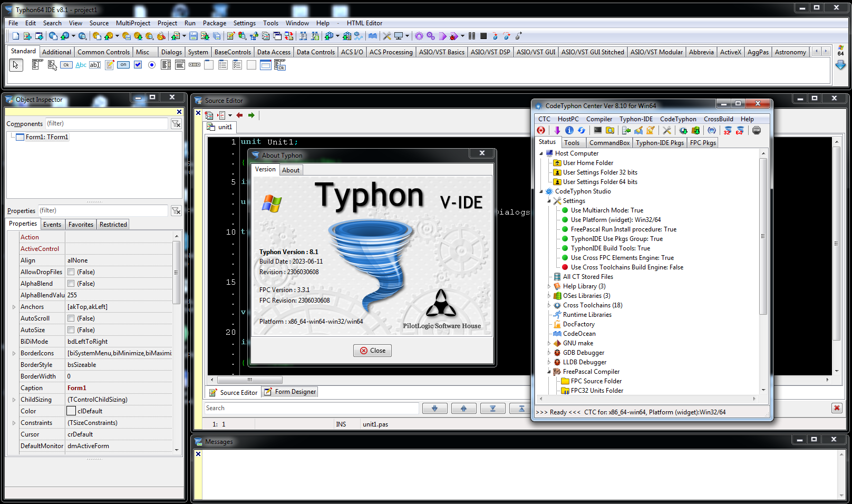Viewport: 852px width, 504px height.
Task: Open the dropdown arrow next to monitor icon
Action: coord(407,36)
